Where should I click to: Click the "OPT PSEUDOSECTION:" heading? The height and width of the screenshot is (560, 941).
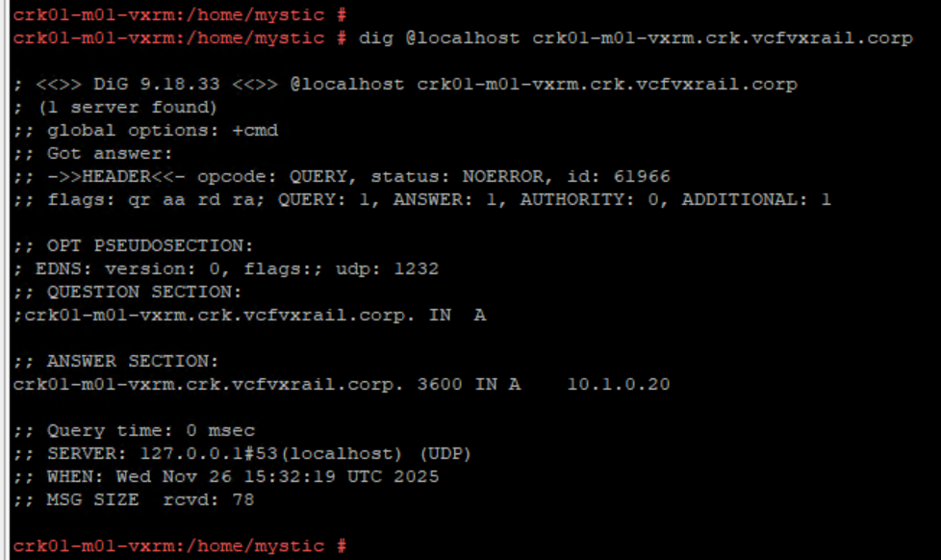pos(150,246)
